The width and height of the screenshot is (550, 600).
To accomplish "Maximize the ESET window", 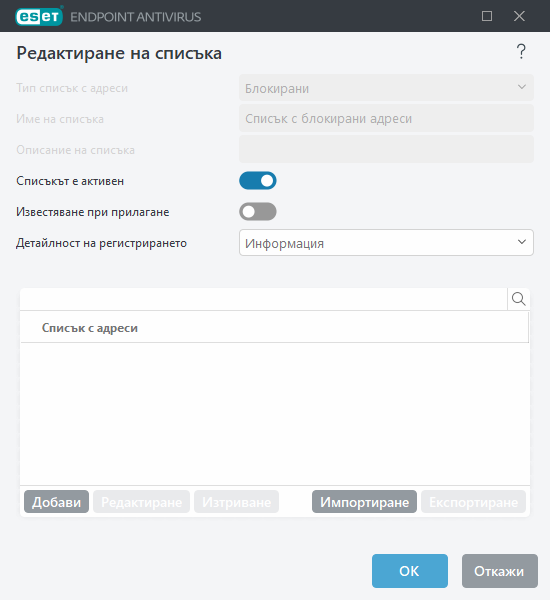I will pos(487,16).
